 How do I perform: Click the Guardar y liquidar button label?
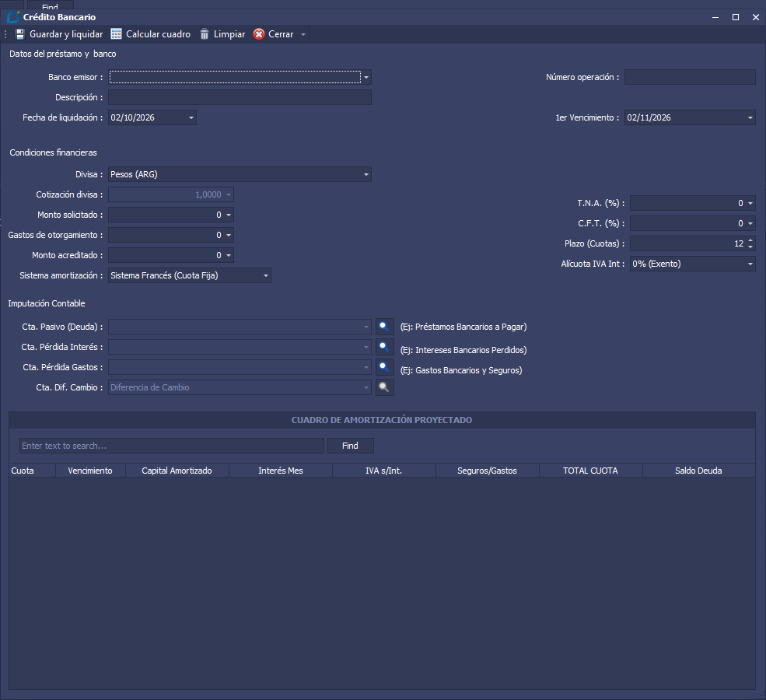(x=66, y=34)
